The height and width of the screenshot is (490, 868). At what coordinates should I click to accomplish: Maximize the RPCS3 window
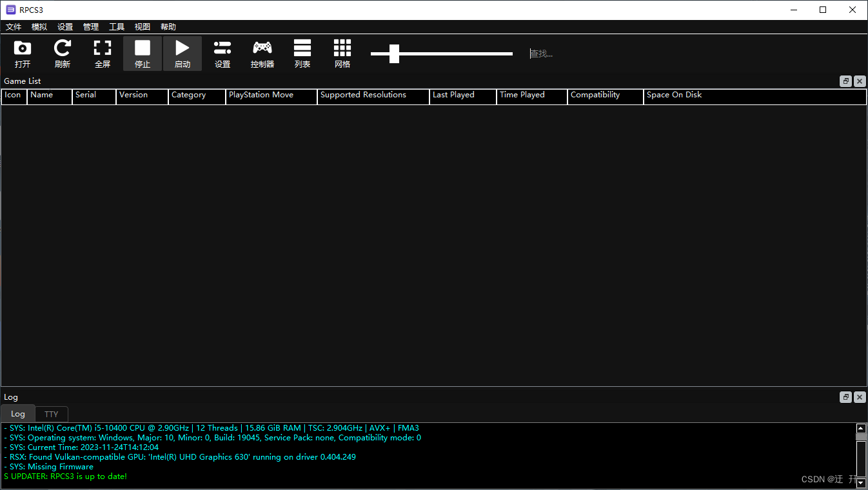tap(823, 10)
